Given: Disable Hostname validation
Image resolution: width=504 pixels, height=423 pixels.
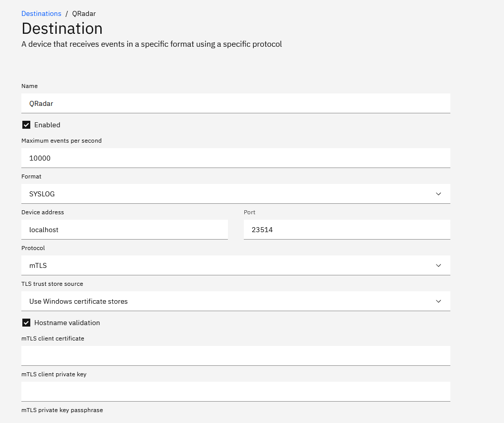Looking at the screenshot, I should [26, 323].
